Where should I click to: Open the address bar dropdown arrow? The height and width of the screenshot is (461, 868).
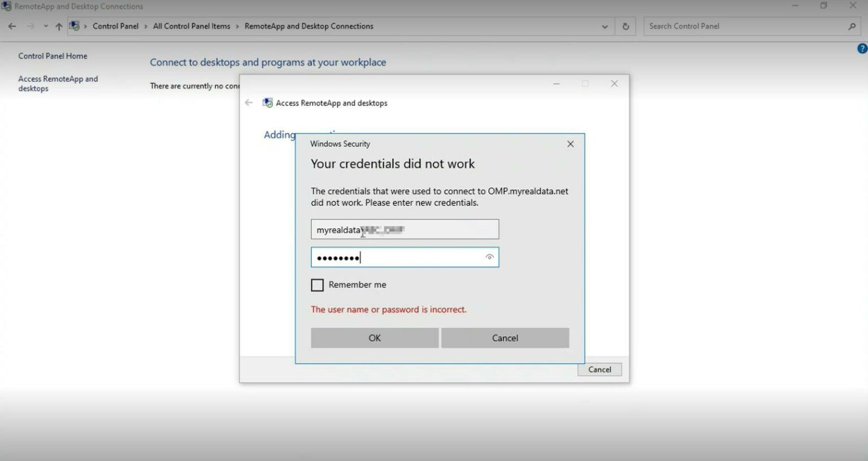coord(604,26)
